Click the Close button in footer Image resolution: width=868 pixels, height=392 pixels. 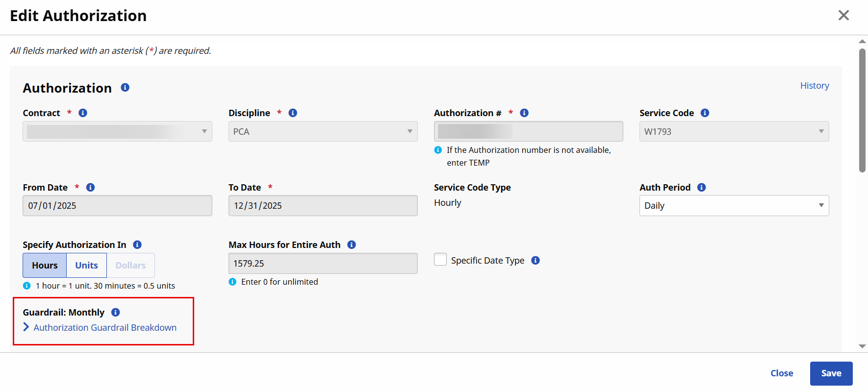[781, 373]
